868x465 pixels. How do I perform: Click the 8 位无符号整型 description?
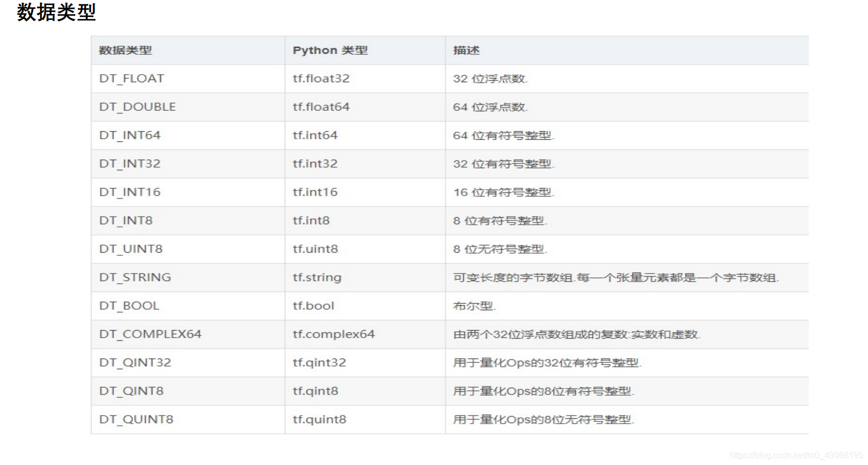coord(500,249)
